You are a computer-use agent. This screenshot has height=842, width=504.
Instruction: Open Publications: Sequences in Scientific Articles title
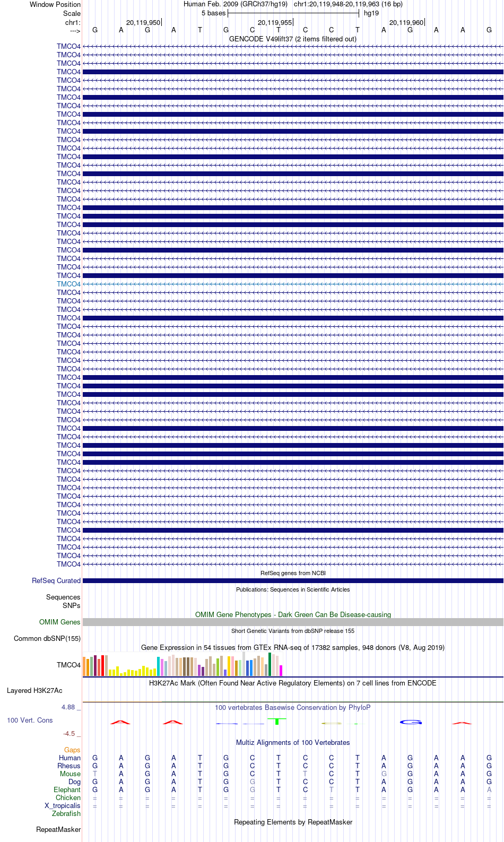pos(293,589)
